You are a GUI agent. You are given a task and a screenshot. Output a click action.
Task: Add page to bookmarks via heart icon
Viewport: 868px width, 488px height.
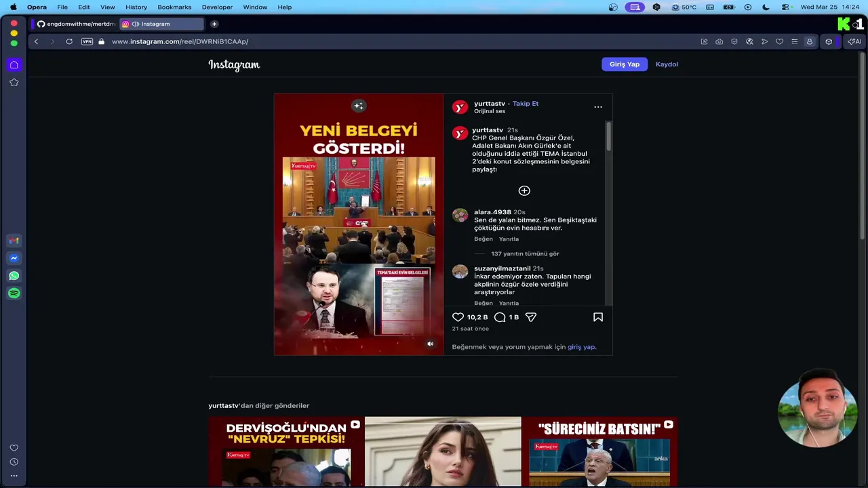[779, 41]
